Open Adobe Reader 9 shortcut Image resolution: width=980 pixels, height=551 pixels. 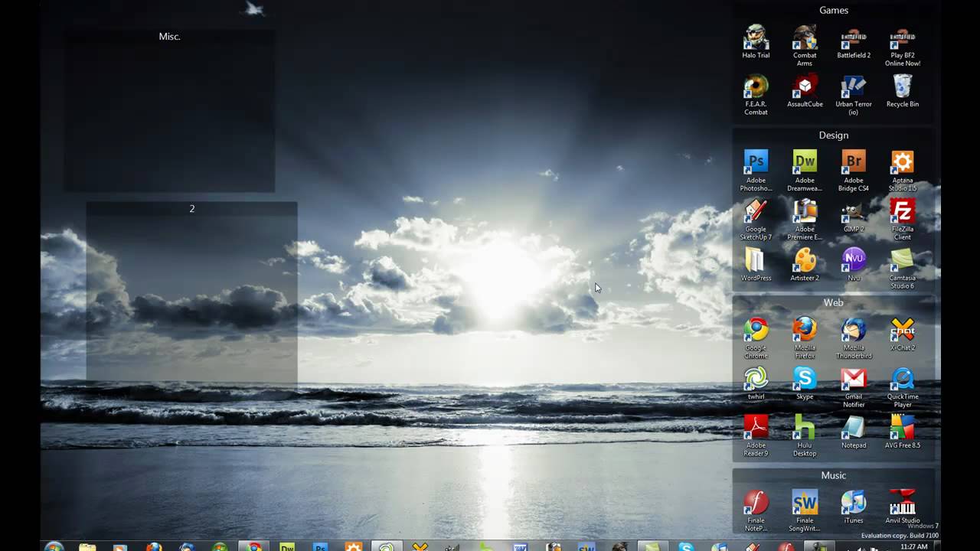756,428
